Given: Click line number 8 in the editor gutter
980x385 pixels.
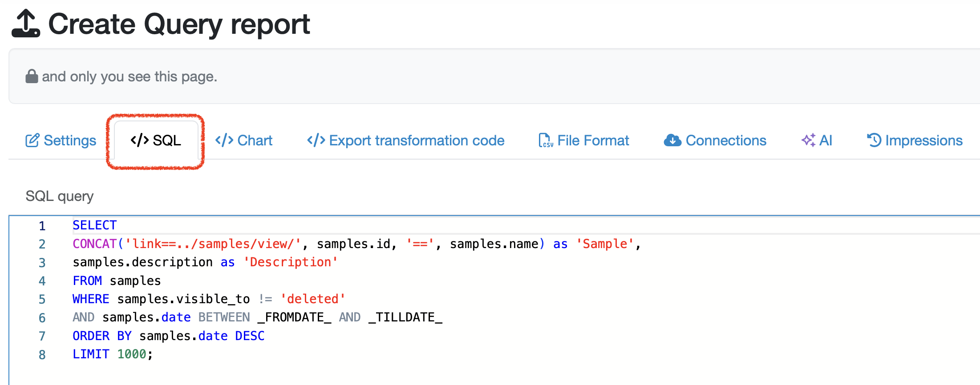Looking at the screenshot, I should tap(42, 355).
